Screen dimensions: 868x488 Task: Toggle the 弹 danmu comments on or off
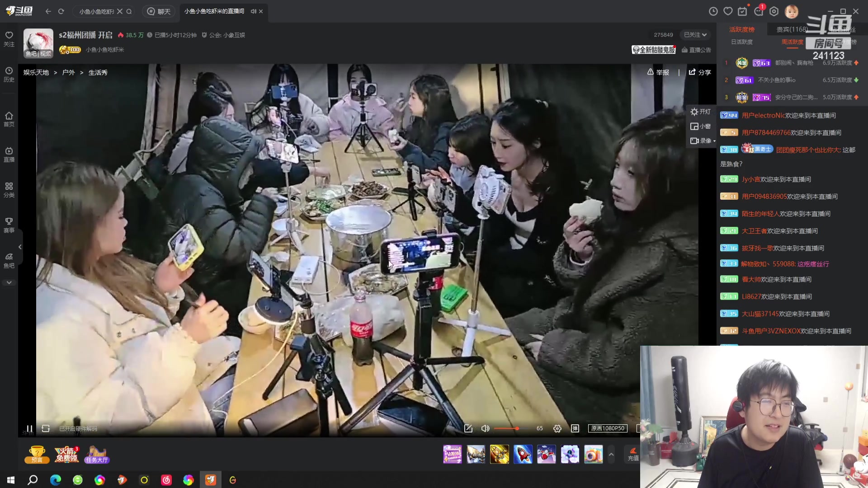(575, 428)
